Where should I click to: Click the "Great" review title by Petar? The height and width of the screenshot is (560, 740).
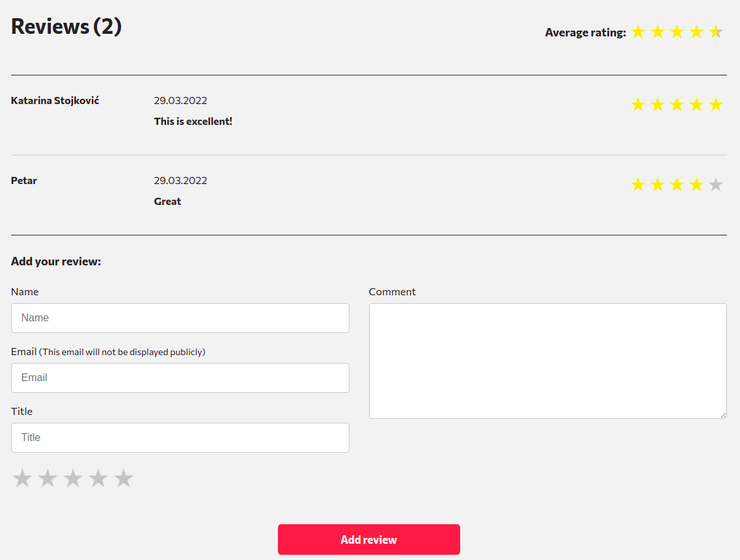167,202
